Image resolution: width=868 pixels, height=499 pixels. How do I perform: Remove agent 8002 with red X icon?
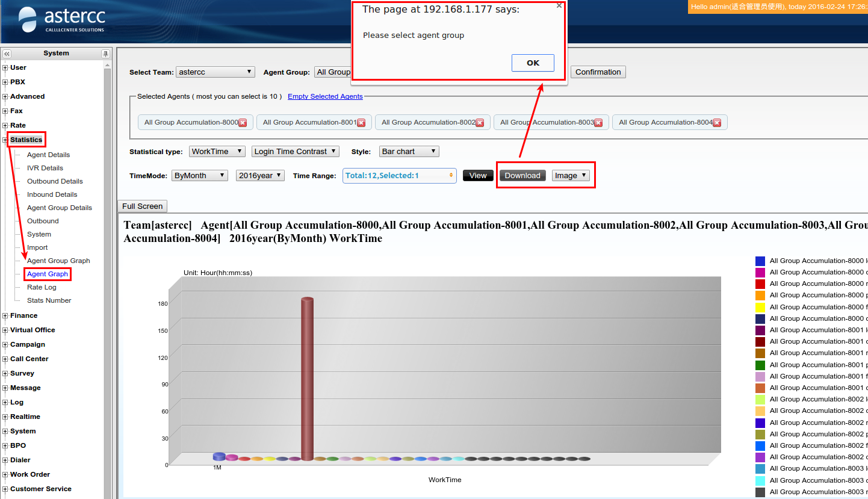480,123
